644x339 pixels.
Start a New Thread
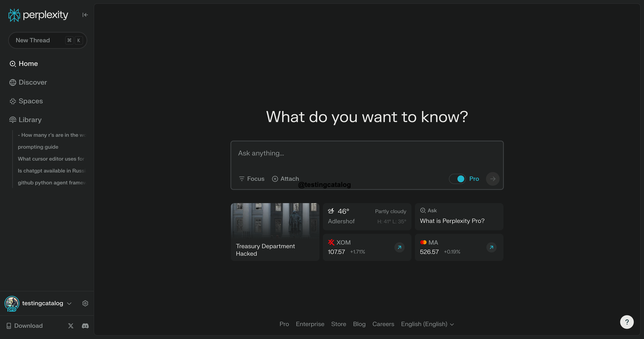click(x=47, y=40)
